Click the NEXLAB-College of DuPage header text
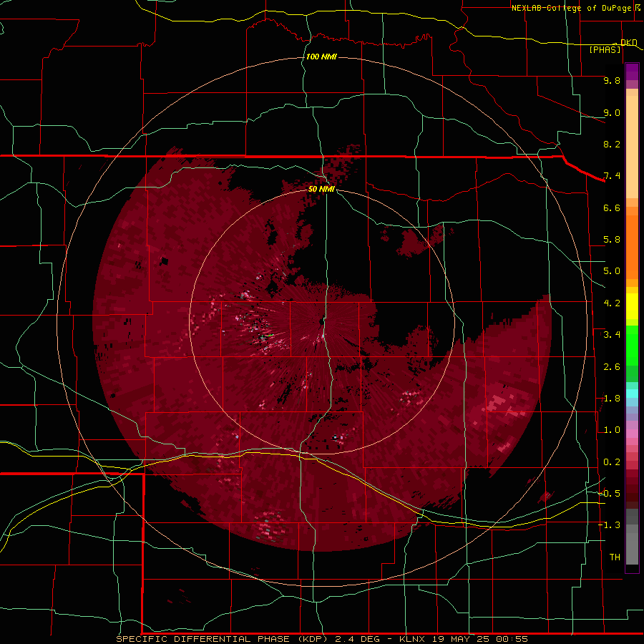This screenshot has height=644, width=644. pyautogui.click(x=571, y=8)
